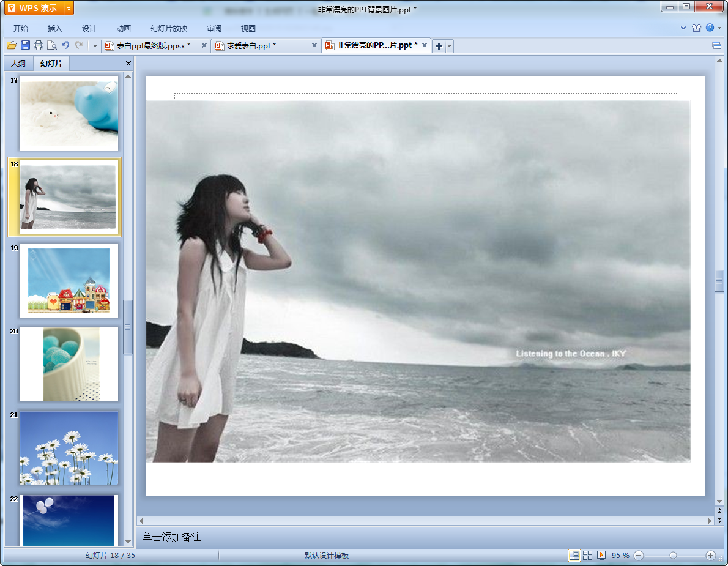The image size is (728, 566).
Task: Start slideshow from the status bar icon
Action: pyautogui.click(x=601, y=555)
